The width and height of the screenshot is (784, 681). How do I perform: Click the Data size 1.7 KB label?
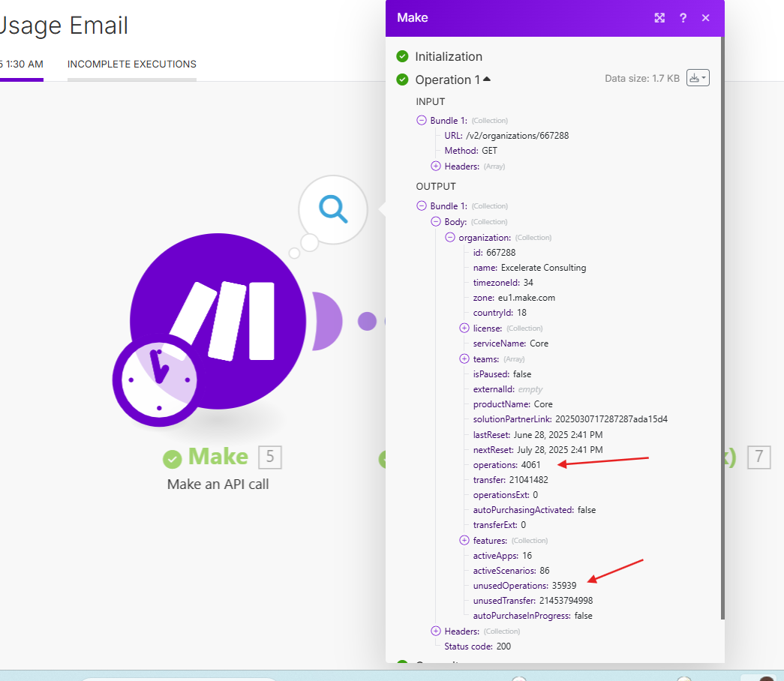coord(642,79)
